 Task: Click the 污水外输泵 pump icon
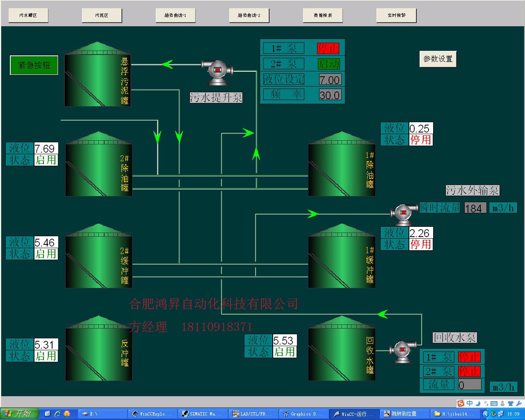click(x=403, y=213)
